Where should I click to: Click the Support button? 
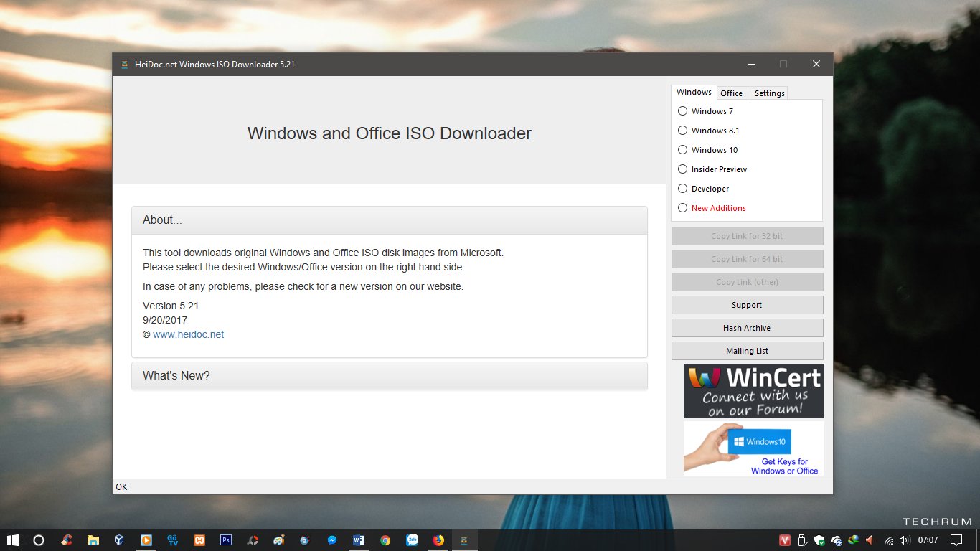(747, 305)
